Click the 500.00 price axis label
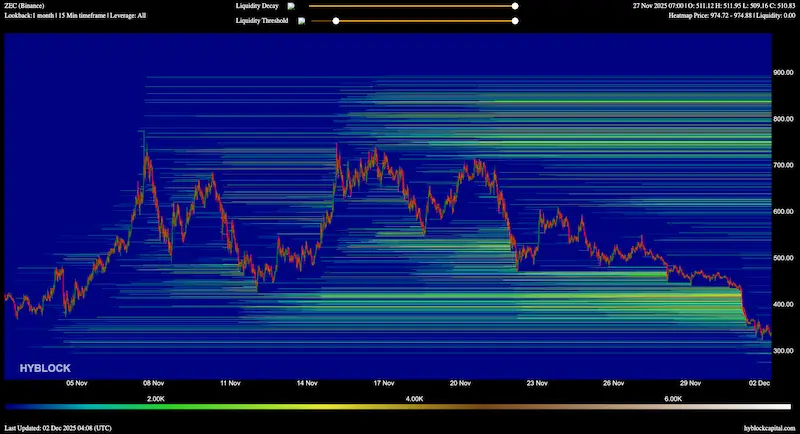This screenshot has height=434, width=800. [x=781, y=258]
